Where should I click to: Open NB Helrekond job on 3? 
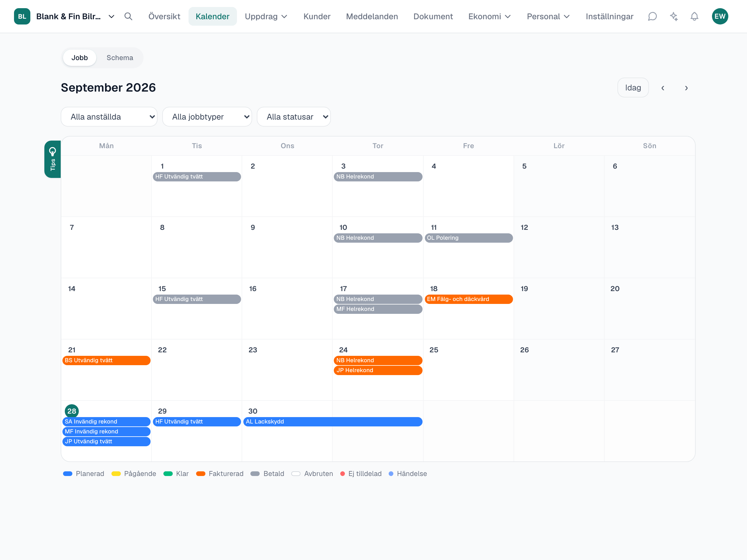[378, 177]
